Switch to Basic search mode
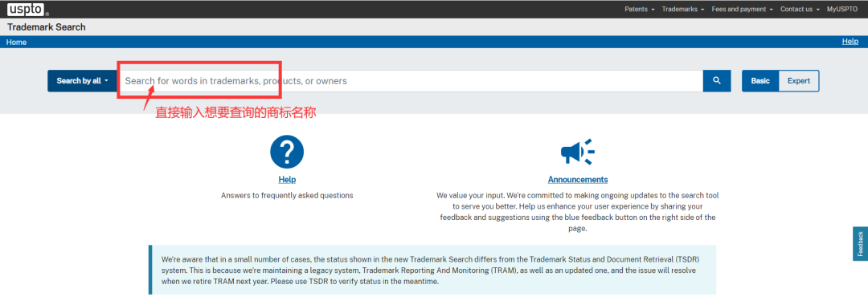This screenshot has width=868, height=305. click(760, 81)
